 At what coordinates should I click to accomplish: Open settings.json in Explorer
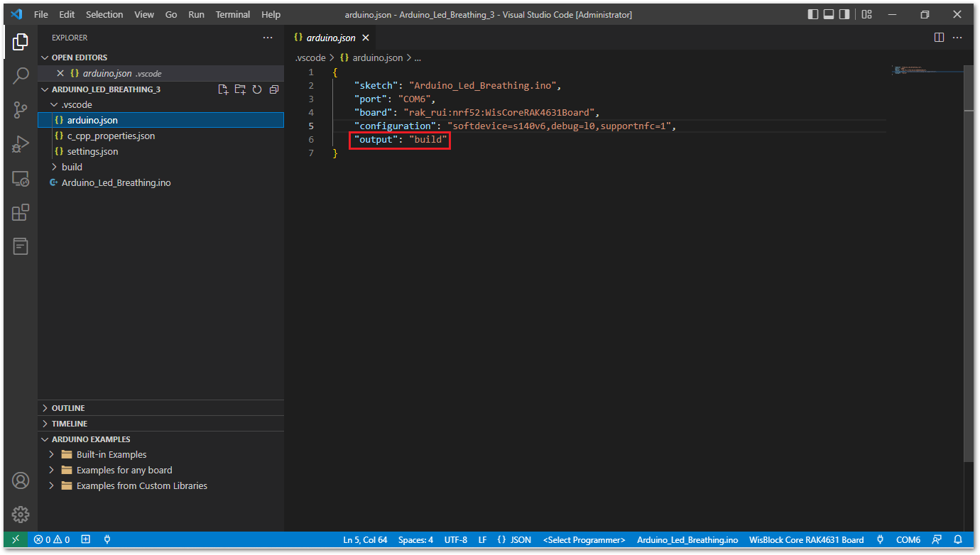pyautogui.click(x=161, y=151)
